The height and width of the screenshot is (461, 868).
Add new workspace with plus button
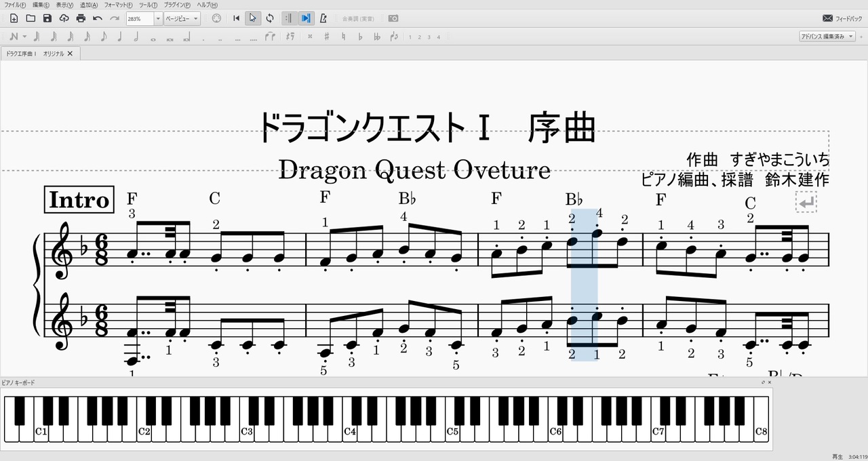coord(861,37)
